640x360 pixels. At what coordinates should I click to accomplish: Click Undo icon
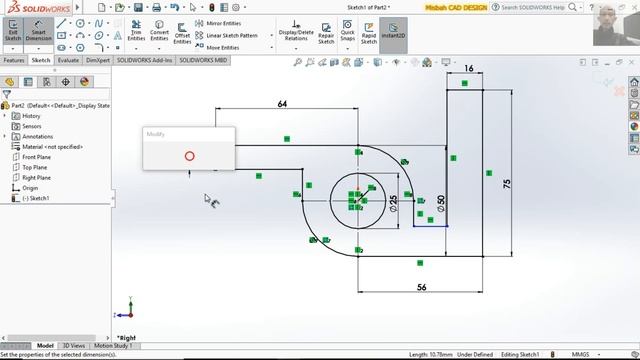coord(175,7)
